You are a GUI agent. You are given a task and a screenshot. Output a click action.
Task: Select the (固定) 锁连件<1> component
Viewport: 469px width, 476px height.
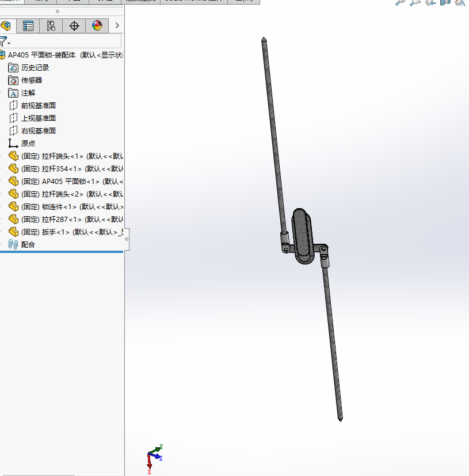coord(72,207)
